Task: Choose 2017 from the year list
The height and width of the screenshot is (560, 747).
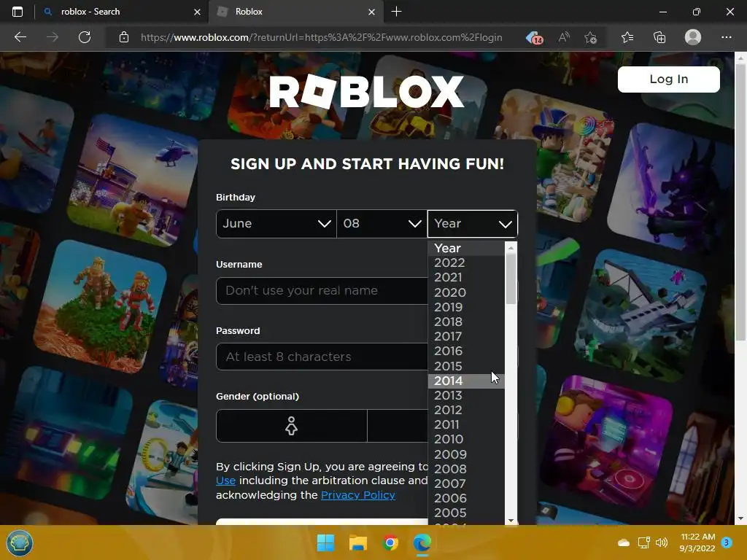Action: (466, 337)
